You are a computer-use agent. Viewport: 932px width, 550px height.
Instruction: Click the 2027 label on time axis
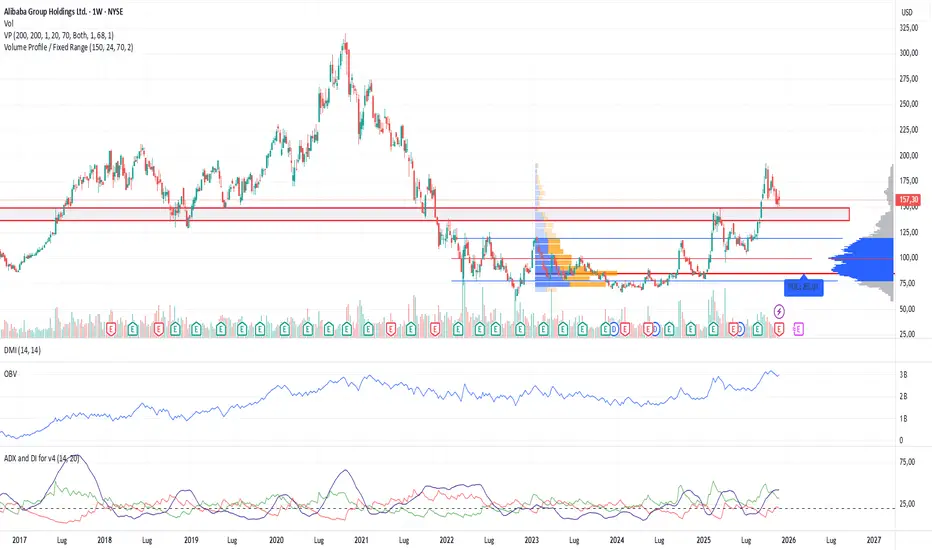[874, 540]
